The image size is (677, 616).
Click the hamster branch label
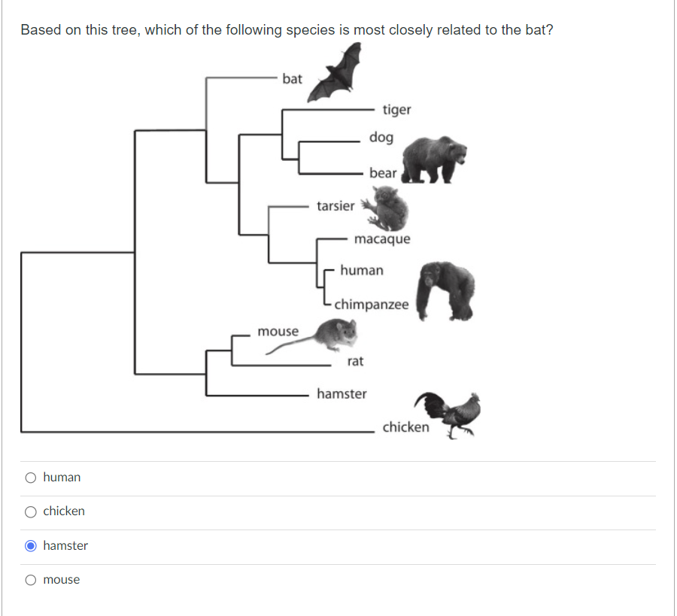point(342,393)
